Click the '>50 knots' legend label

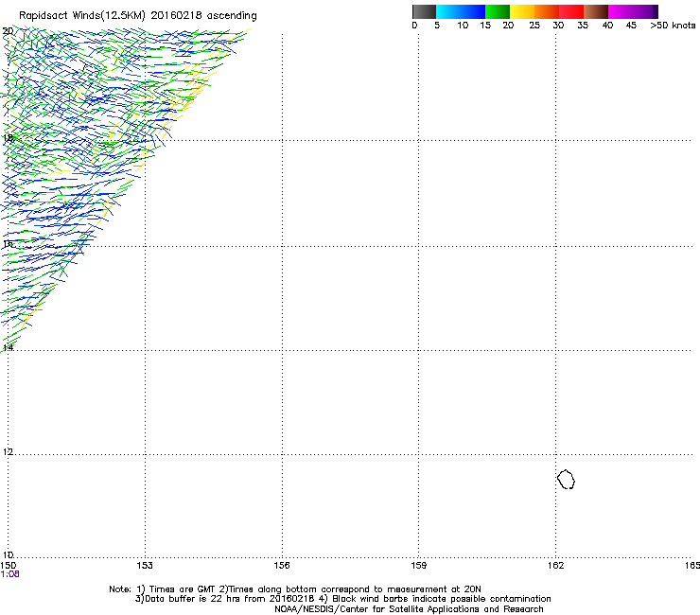673,26
